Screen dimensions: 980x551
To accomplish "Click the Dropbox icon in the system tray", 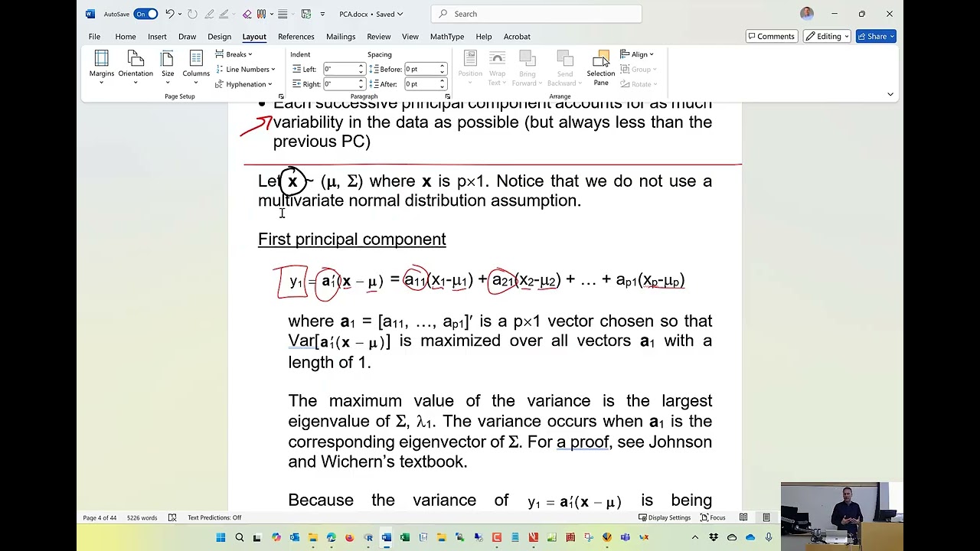I will 714,537.
